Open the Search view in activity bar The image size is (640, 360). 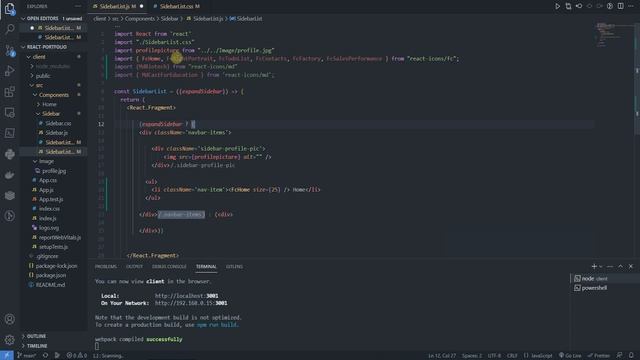[x=10, y=29]
